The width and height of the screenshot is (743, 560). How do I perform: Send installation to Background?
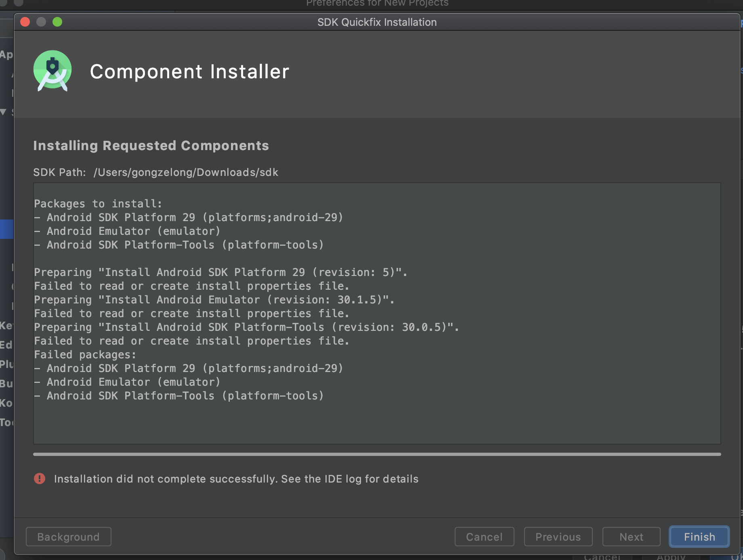pos(68,537)
